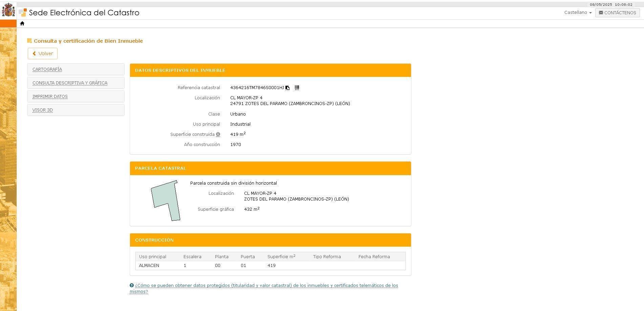644x311 pixels.
Task: Select CONSULTA DESCRIPTIVA Y GRÁFICA in sidebar
Action: pyautogui.click(x=70, y=83)
